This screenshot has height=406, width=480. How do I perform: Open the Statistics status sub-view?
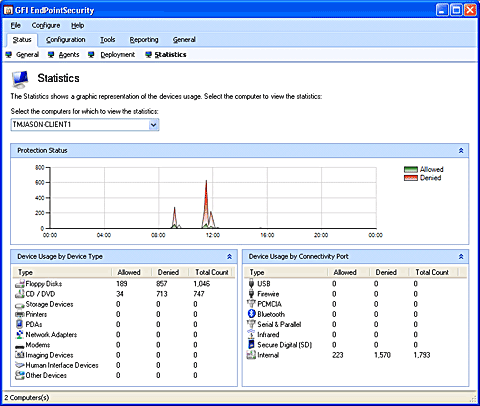(x=170, y=55)
